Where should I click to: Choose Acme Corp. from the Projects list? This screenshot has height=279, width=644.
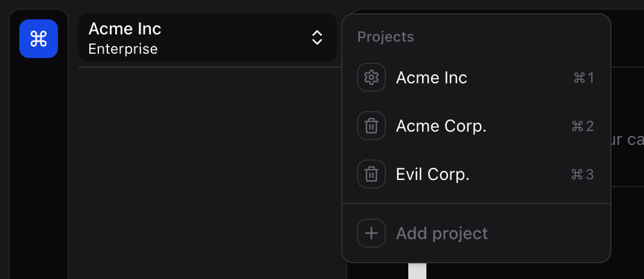[x=441, y=126]
